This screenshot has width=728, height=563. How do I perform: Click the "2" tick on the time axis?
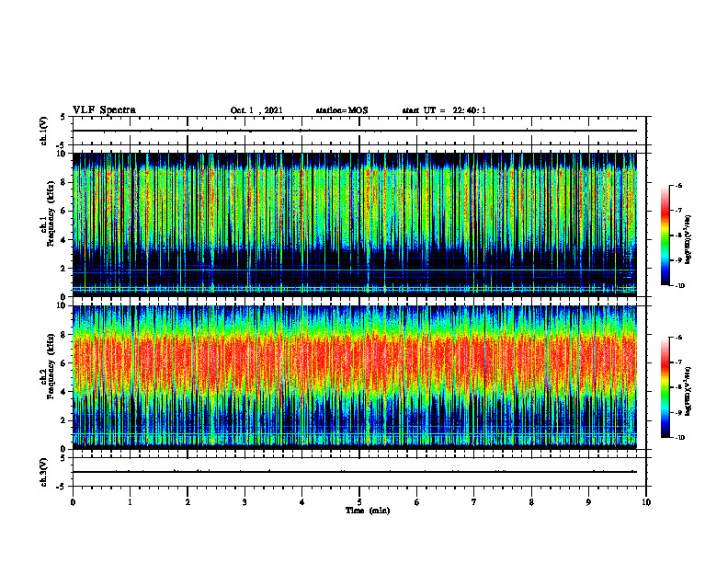188,502
